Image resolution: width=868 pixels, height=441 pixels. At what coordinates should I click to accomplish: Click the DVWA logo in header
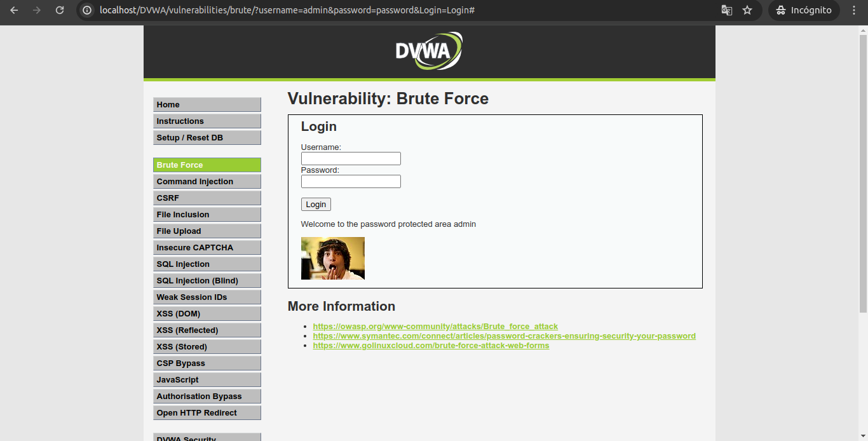pos(429,51)
